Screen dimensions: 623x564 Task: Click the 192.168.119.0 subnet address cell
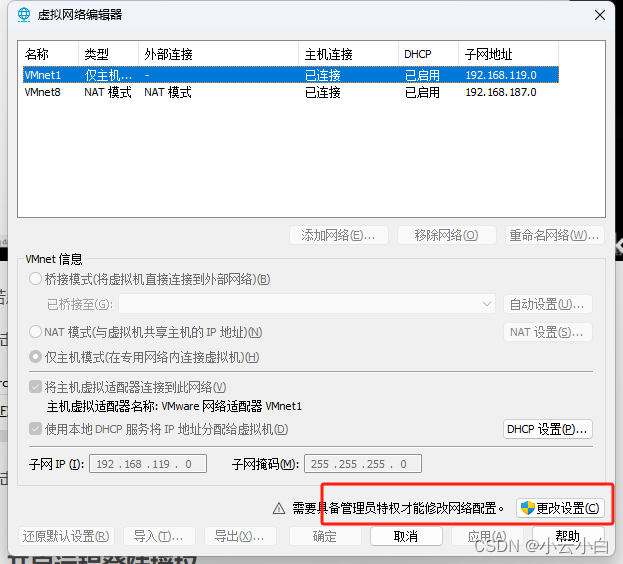501,75
